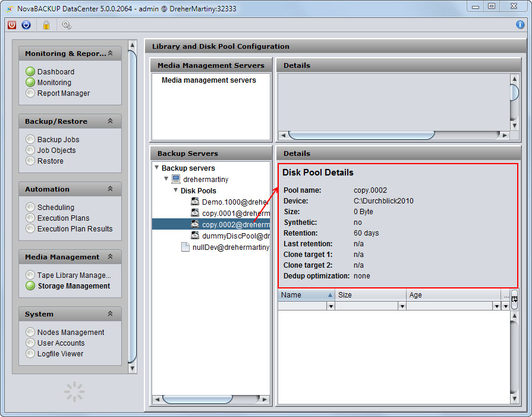
Task: Open Logfile Viewer
Action: pos(61,354)
